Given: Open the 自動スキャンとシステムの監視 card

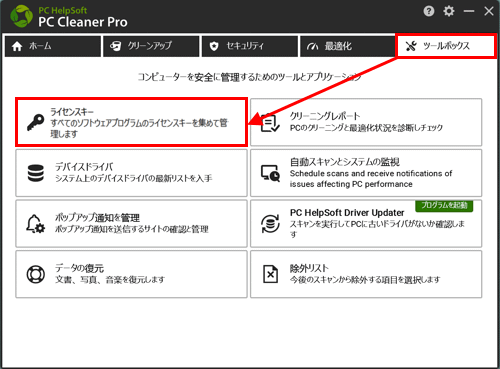Looking at the screenshot, I should [x=366, y=173].
